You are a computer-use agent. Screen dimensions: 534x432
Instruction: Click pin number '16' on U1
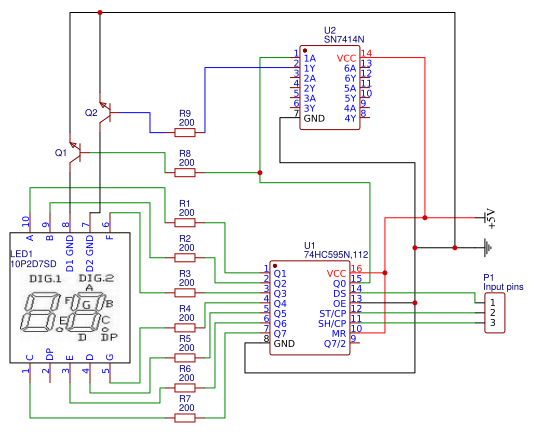(357, 268)
